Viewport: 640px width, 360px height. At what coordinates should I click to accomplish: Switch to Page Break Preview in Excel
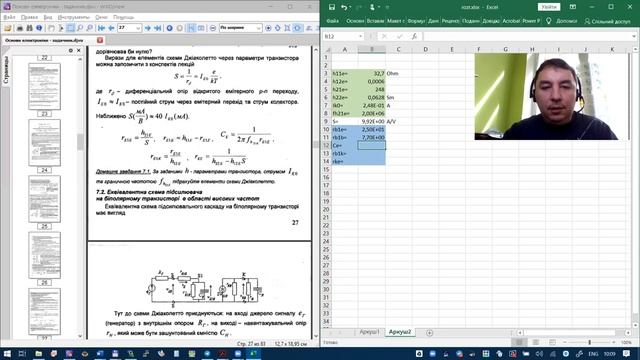click(552, 342)
